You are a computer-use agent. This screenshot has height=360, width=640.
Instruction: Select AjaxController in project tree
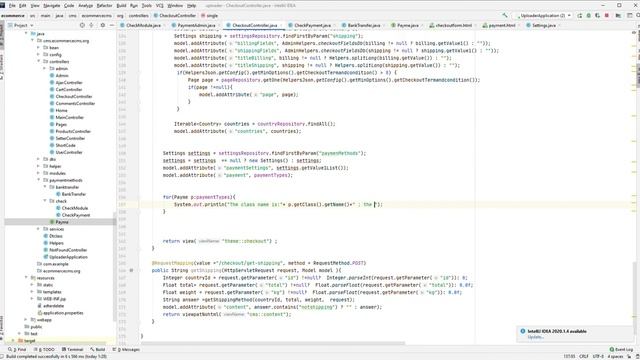point(69,82)
